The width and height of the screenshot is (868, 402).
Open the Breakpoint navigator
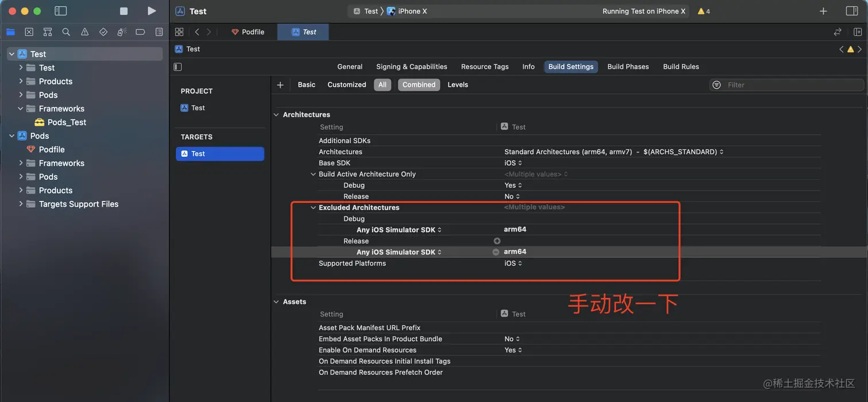(x=140, y=32)
